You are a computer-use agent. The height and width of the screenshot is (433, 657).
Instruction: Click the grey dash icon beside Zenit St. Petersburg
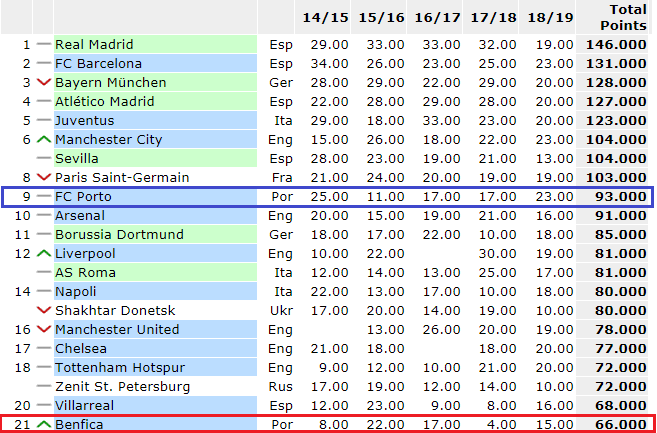[43, 386]
